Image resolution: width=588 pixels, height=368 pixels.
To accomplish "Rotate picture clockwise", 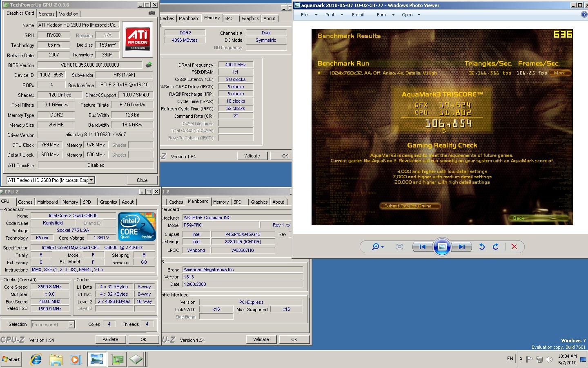I will pos(496,247).
